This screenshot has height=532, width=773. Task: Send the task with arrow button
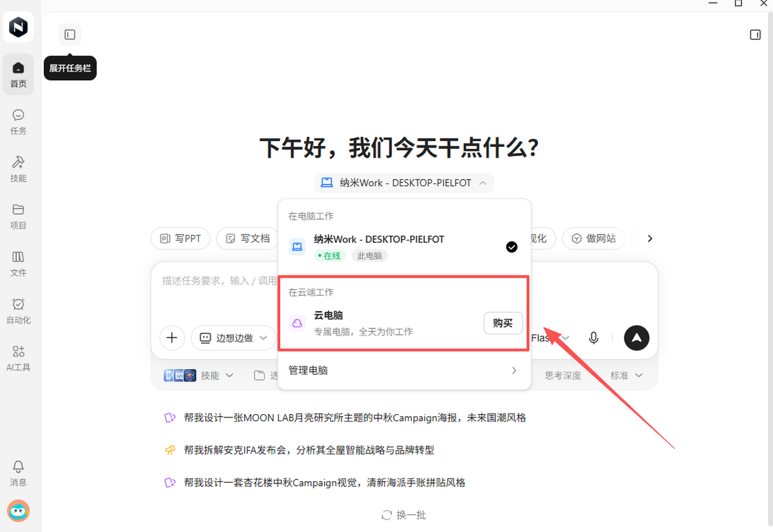[x=636, y=337]
